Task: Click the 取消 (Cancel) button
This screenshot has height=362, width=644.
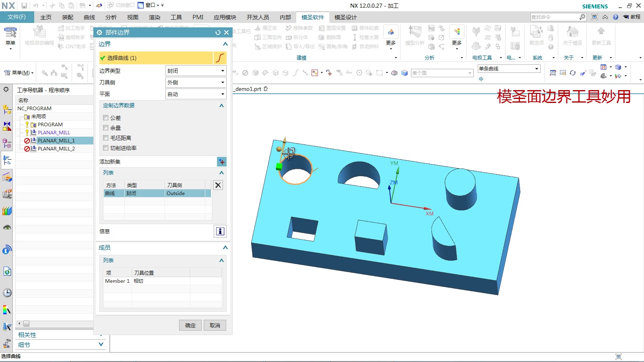Action: click(215, 325)
